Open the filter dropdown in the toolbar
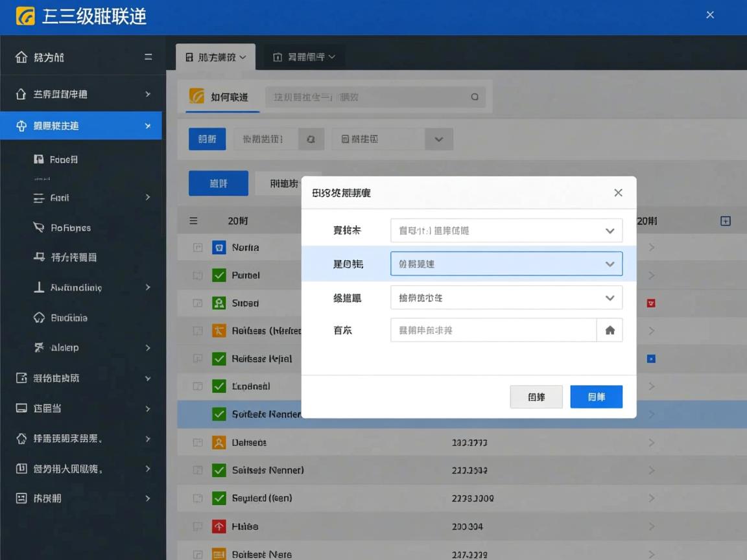The image size is (747, 560). click(x=438, y=139)
